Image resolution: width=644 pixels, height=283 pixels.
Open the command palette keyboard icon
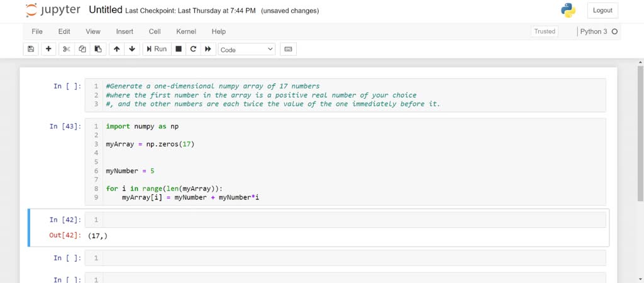point(289,49)
